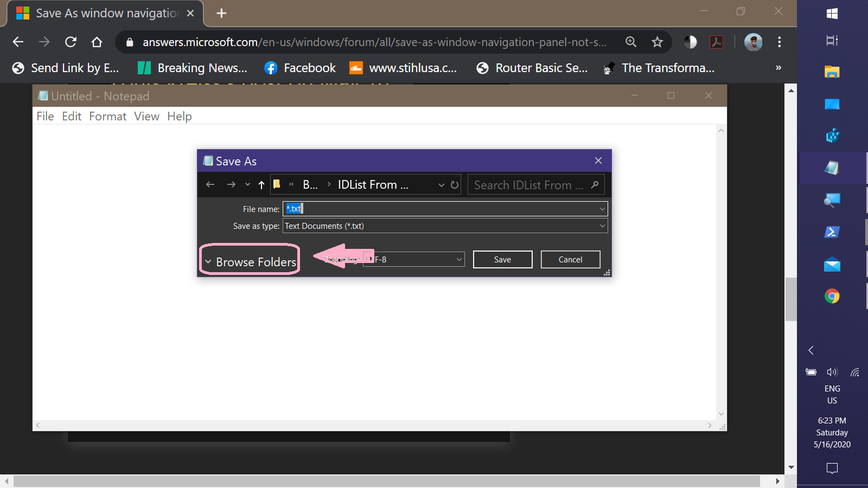The width and height of the screenshot is (868, 488).
Task: Open the Facebook bookmark
Action: tap(300, 68)
